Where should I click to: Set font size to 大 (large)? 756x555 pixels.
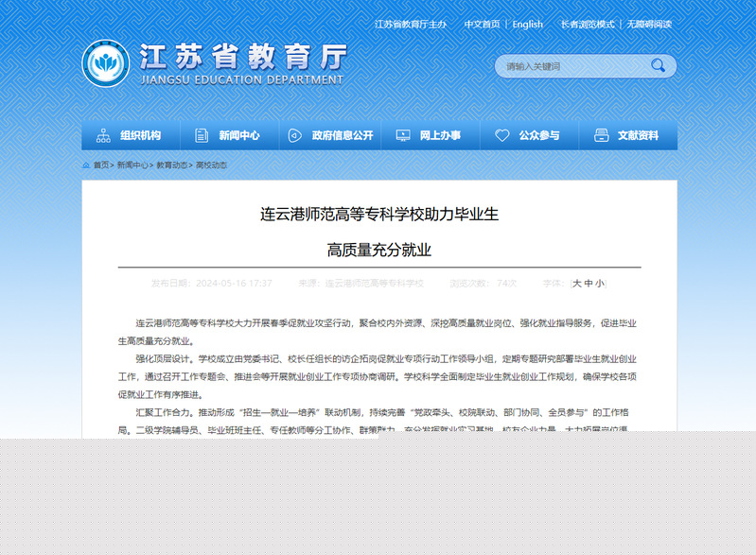point(576,283)
